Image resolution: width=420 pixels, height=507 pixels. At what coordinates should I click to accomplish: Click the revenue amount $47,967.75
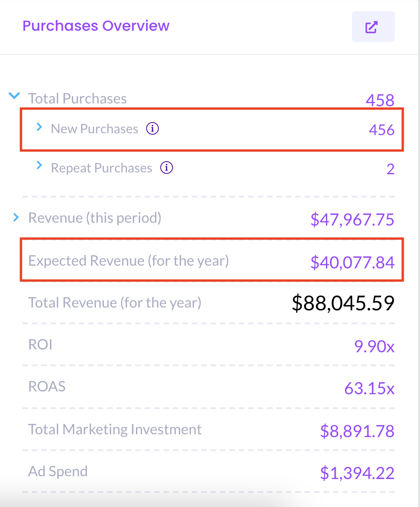[352, 219]
